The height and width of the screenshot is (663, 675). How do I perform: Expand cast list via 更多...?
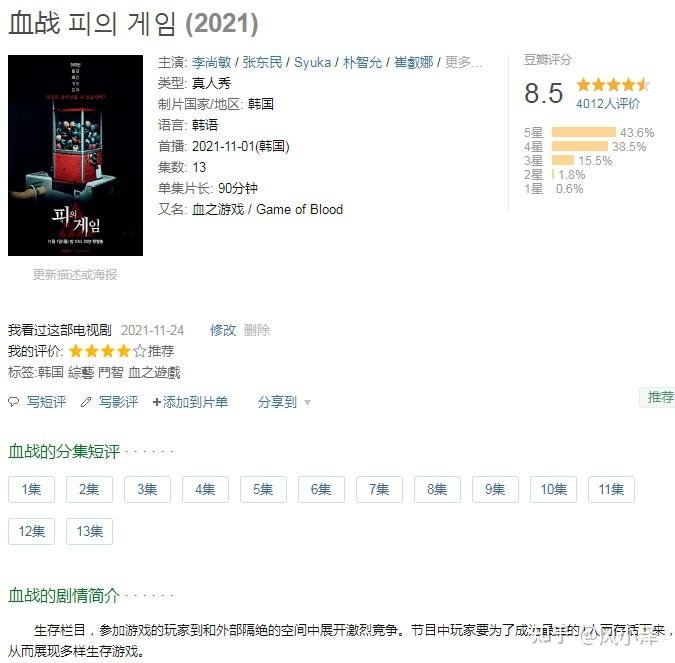[463, 62]
